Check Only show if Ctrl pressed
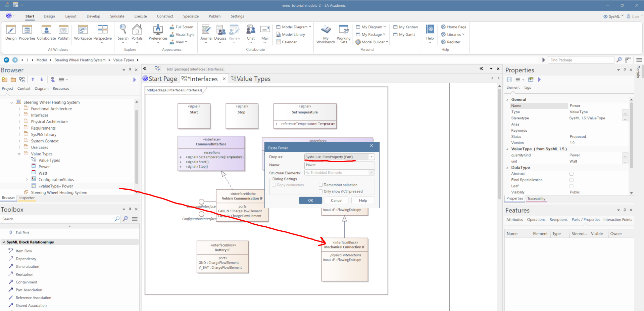The width and height of the screenshot is (644, 311). (x=321, y=191)
